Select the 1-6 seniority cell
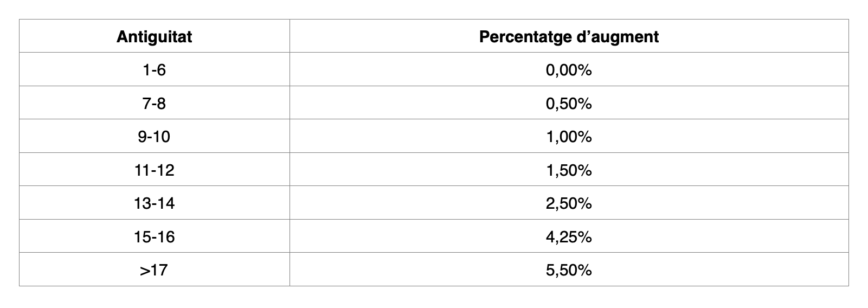This screenshot has width=868, height=308. [x=154, y=70]
